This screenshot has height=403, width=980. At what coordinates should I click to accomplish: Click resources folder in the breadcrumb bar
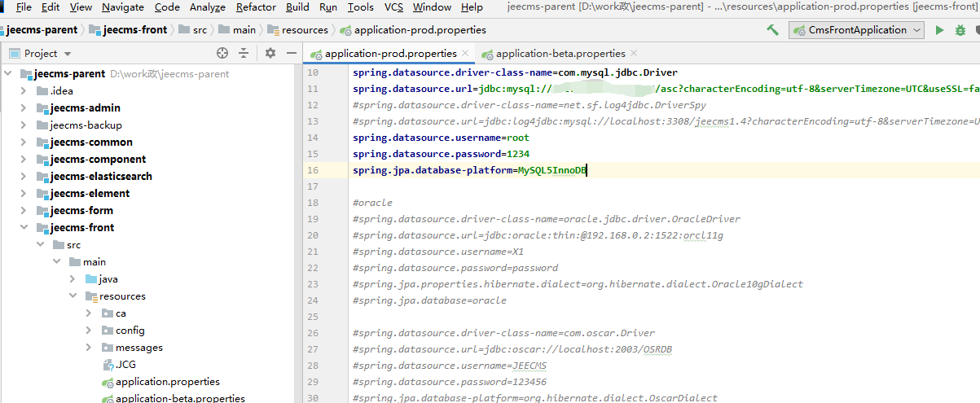coord(305,30)
